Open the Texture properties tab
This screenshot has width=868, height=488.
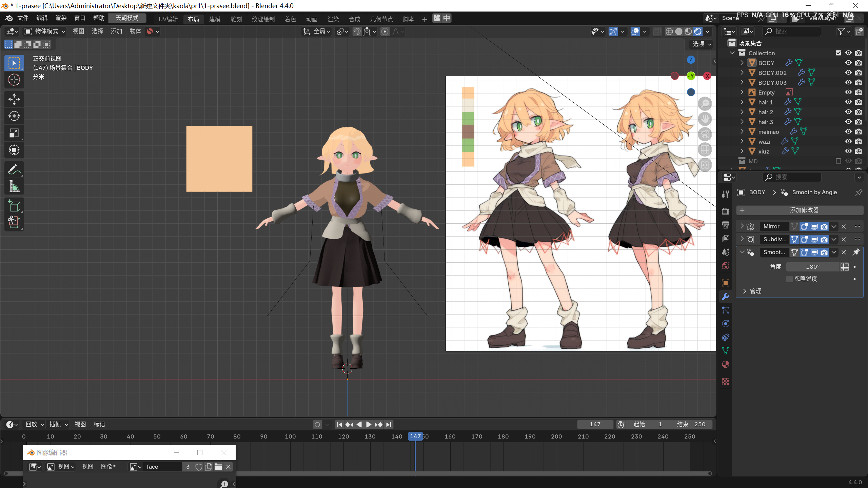pyautogui.click(x=725, y=382)
